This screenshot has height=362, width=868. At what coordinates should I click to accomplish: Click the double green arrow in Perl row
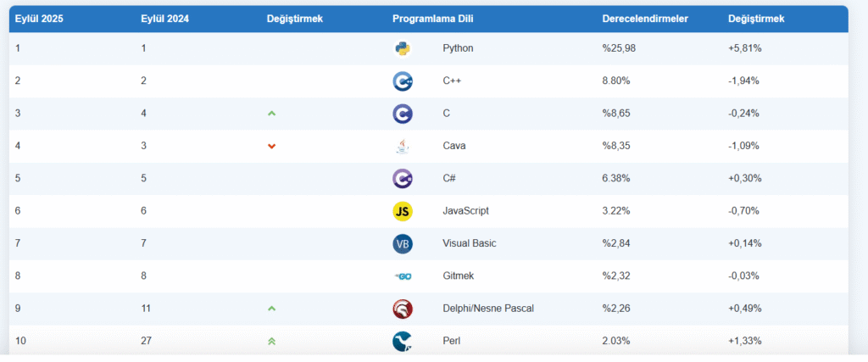pyautogui.click(x=271, y=341)
